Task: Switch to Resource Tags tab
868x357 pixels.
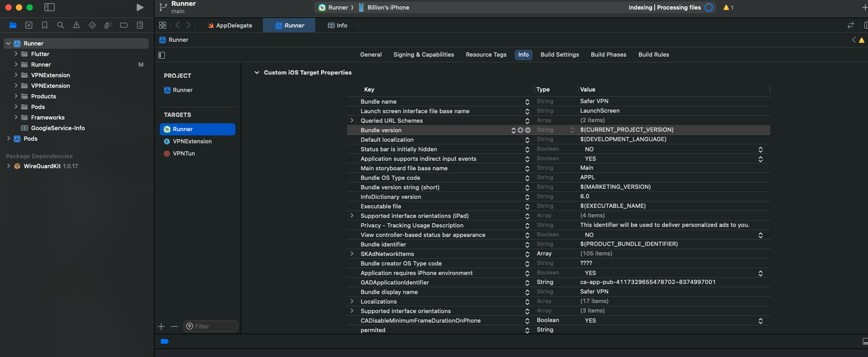Action: [x=486, y=54]
